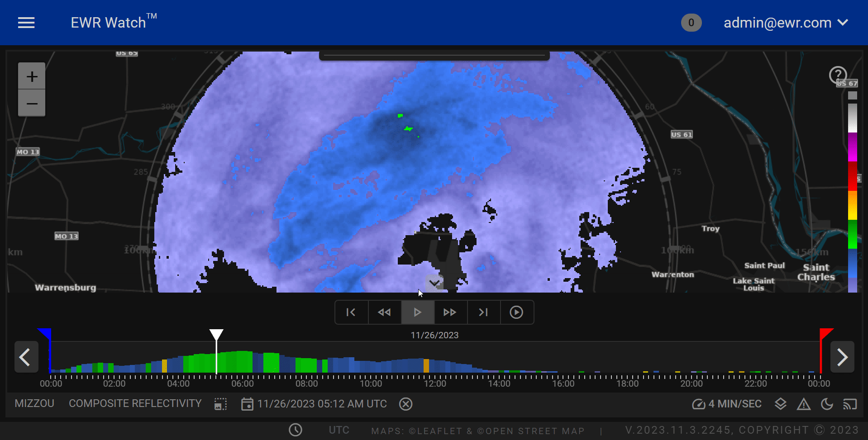Click the timeline at the 18:00 mark
Image resolution: width=868 pixels, height=440 pixels.
coord(628,383)
